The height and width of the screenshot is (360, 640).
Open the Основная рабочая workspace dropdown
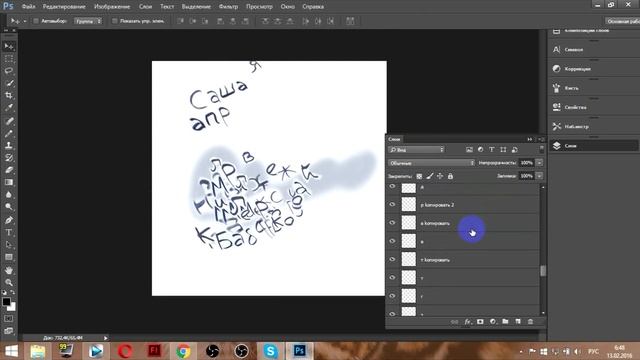point(622,21)
